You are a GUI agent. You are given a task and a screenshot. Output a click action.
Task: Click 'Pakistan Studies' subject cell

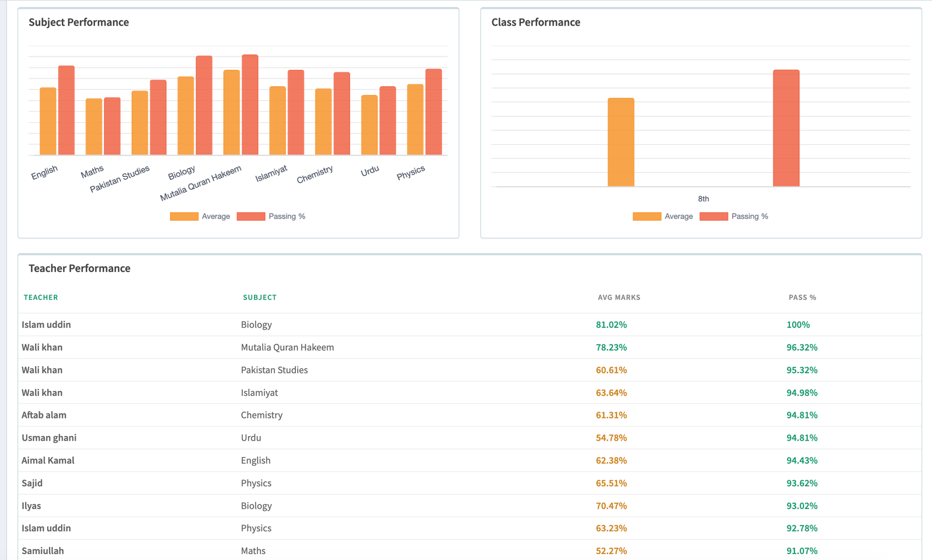(274, 370)
